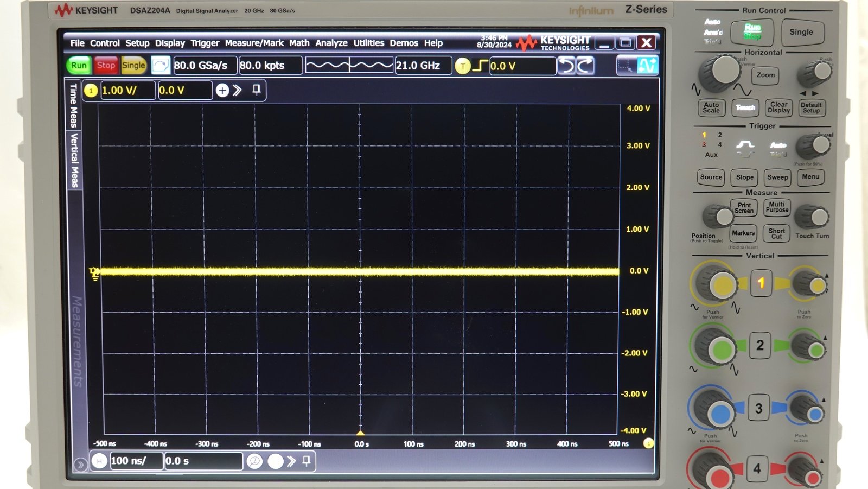Viewport: 868px width, 489px height.
Task: Select the 100 ns/ timebase field
Action: [136, 461]
